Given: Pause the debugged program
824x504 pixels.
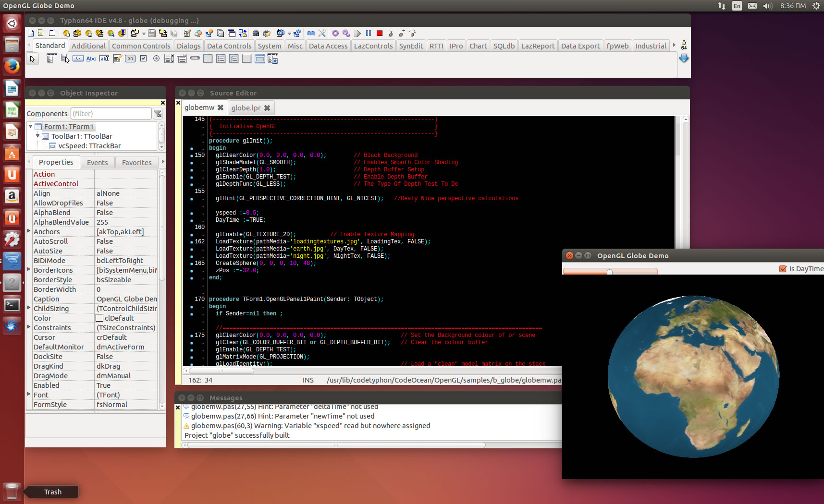Looking at the screenshot, I should pos(369,33).
